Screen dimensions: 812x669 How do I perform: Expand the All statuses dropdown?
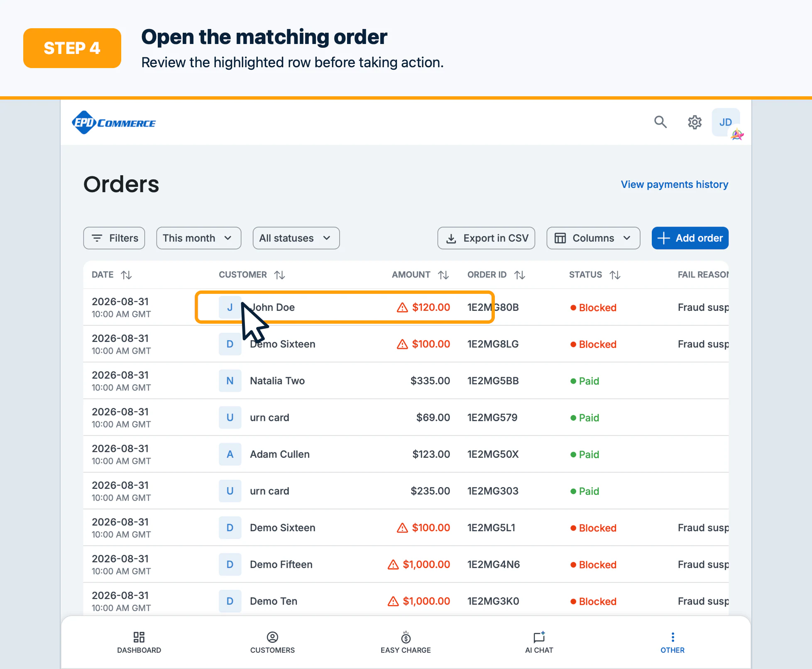(296, 238)
